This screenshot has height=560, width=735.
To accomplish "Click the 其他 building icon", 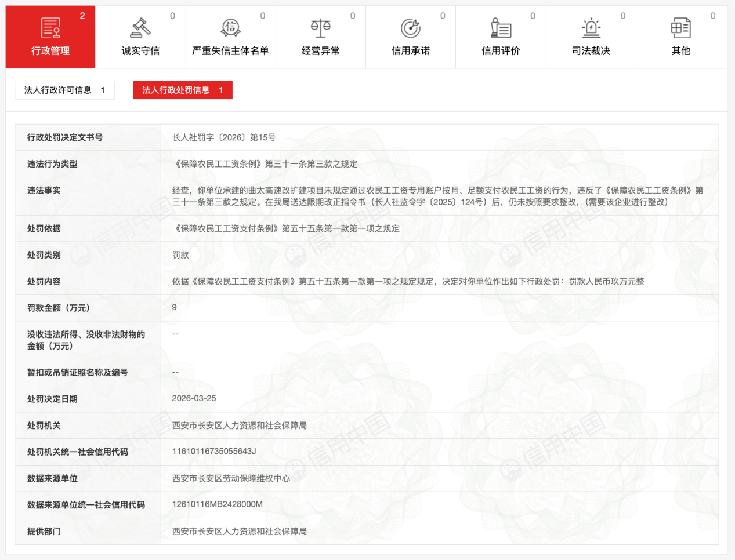I will click(x=680, y=27).
